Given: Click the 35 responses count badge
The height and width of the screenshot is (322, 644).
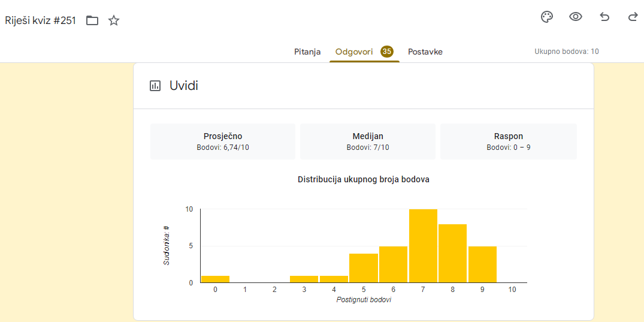Looking at the screenshot, I should pyautogui.click(x=387, y=52).
